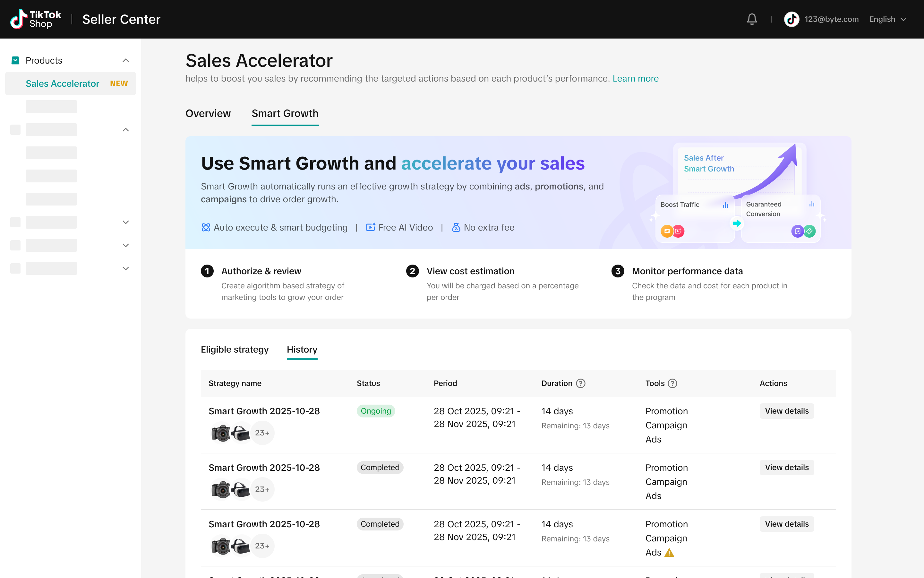Click the TikTok Shop logo
Screen dimensions: 924x578
(36, 19)
